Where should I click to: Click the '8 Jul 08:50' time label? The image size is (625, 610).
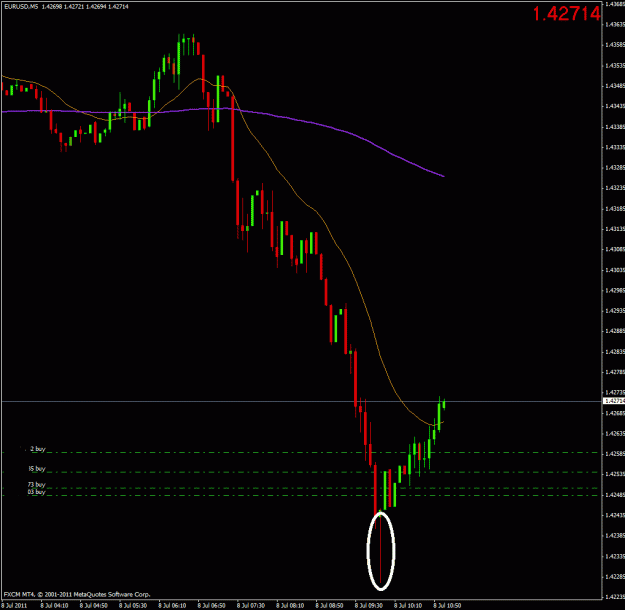point(330,606)
